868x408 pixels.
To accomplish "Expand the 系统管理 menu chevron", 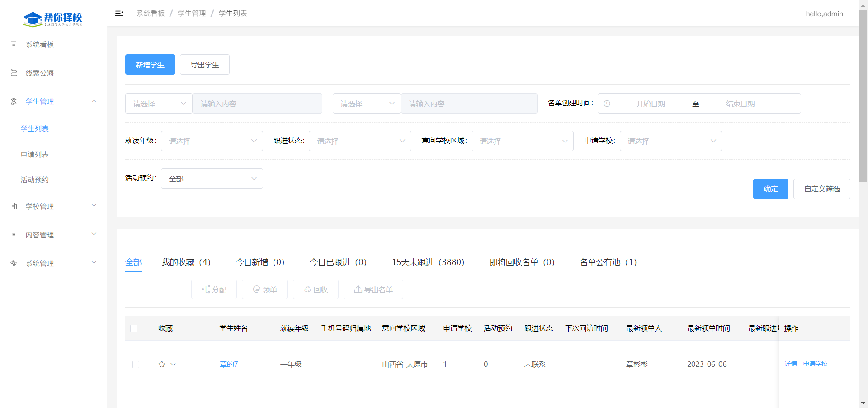I will click(94, 263).
